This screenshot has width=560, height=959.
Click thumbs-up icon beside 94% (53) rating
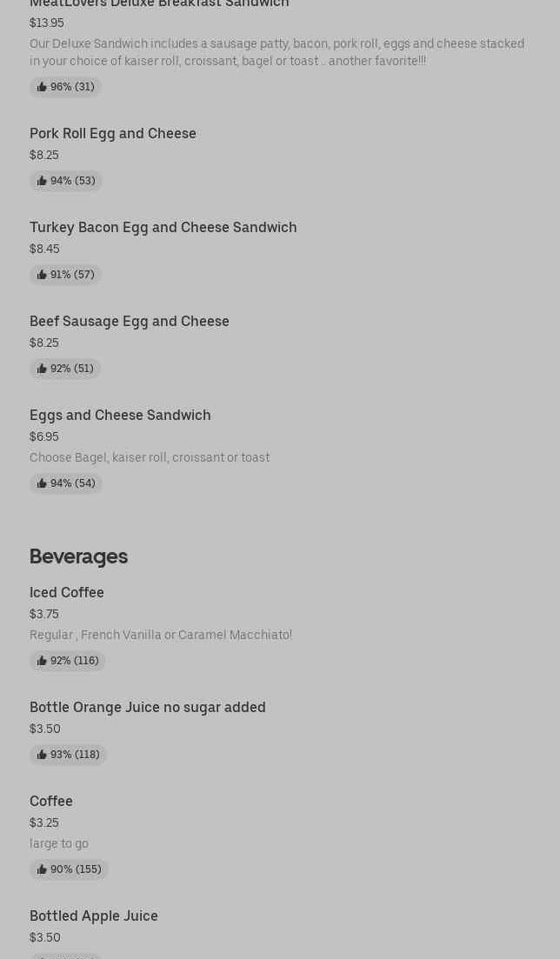42,181
